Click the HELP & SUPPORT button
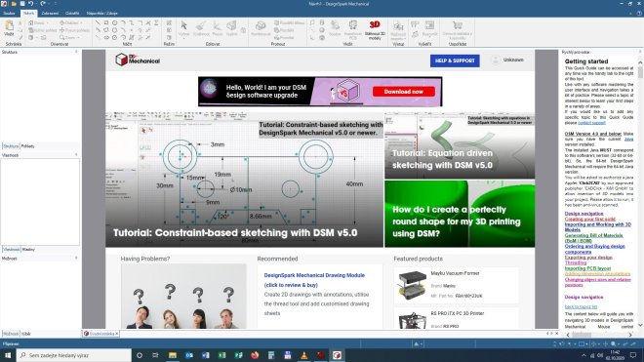The image size is (644, 362). click(455, 60)
